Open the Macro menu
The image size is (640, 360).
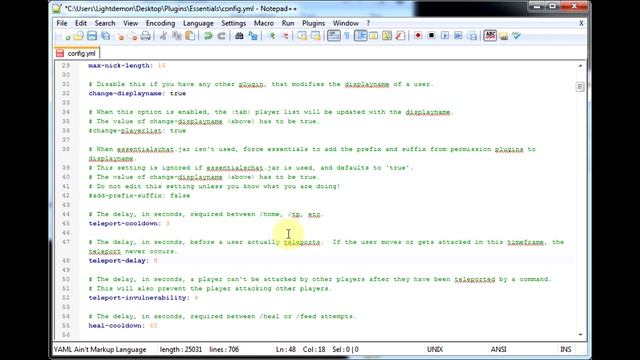click(x=264, y=23)
